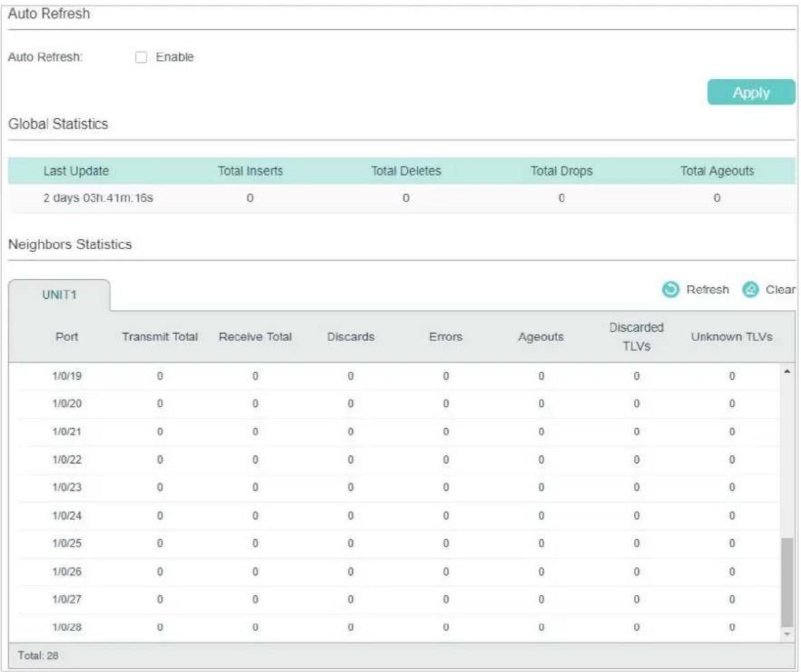Click the scrollbar down arrow

[787, 635]
